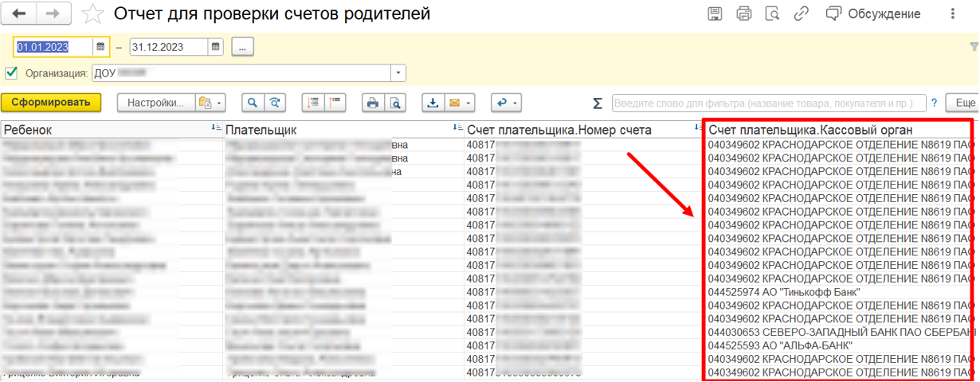980x382 pixels.
Task: Open the Еще menu
Action: point(962,103)
